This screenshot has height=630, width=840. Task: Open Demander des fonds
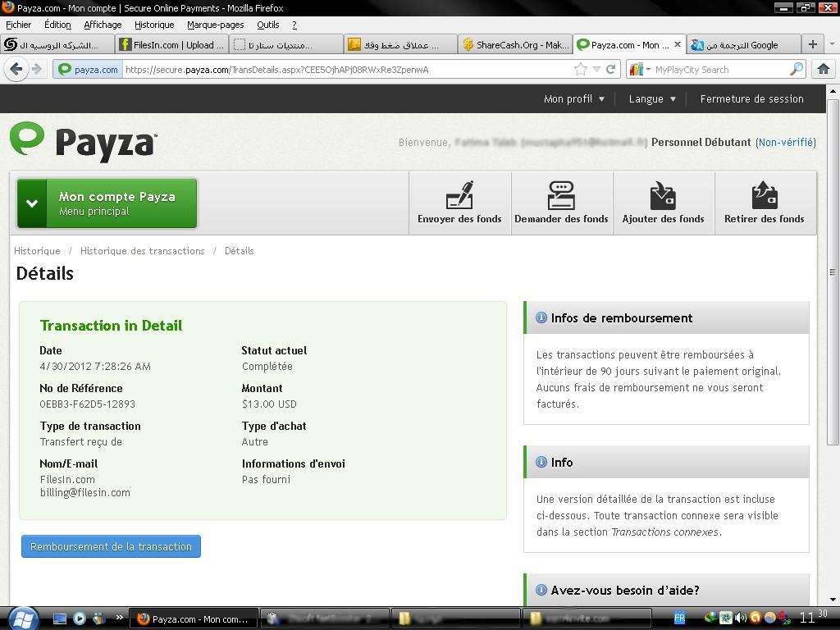tap(561, 203)
